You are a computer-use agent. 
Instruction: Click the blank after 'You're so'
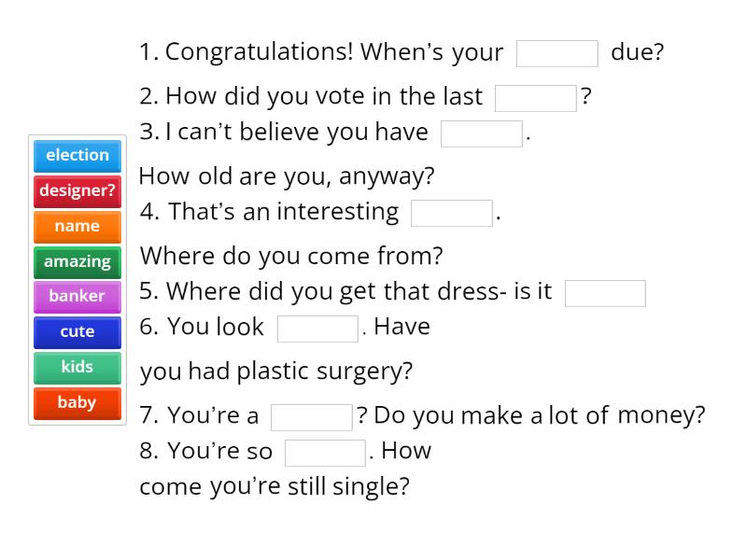324,452
